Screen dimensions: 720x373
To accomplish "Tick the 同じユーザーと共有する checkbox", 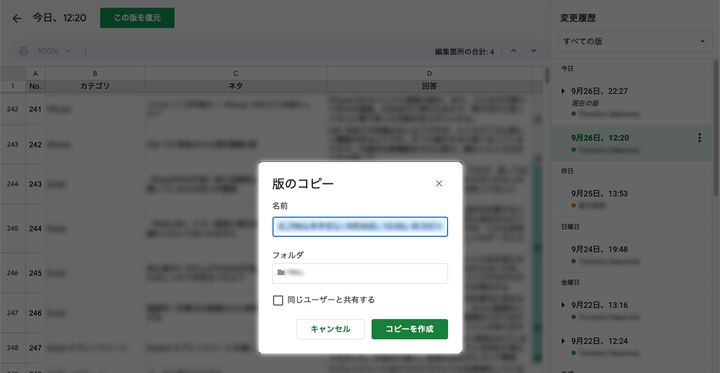I will 278,300.
